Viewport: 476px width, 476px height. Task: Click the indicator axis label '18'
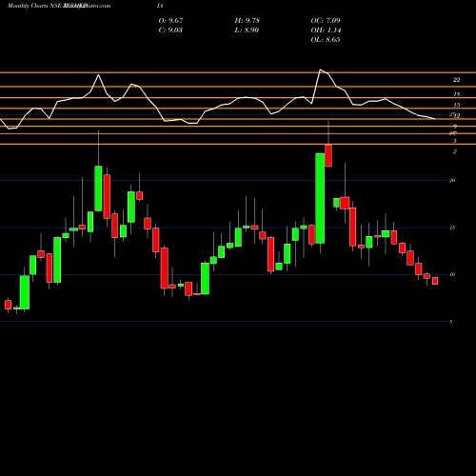click(x=457, y=94)
